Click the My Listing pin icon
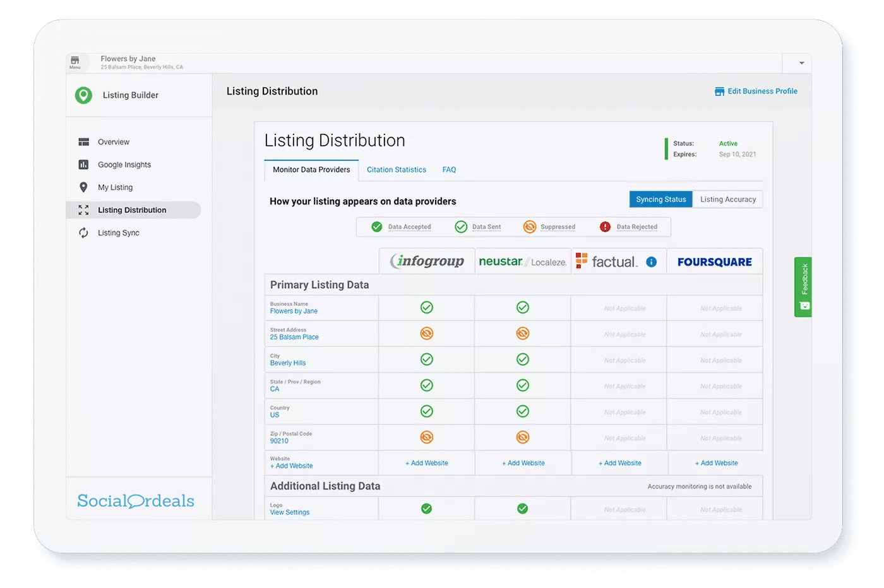884x588 pixels. coord(83,187)
